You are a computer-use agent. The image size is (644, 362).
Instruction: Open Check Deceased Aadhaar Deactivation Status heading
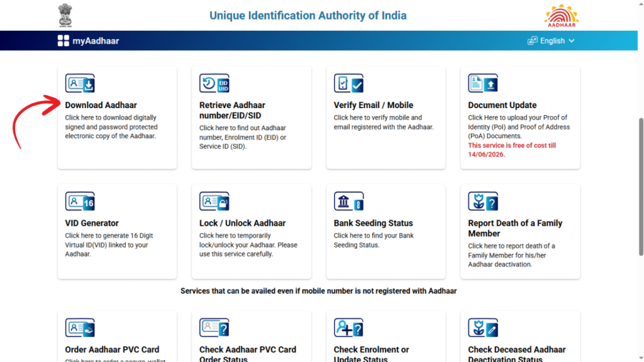tap(517, 354)
